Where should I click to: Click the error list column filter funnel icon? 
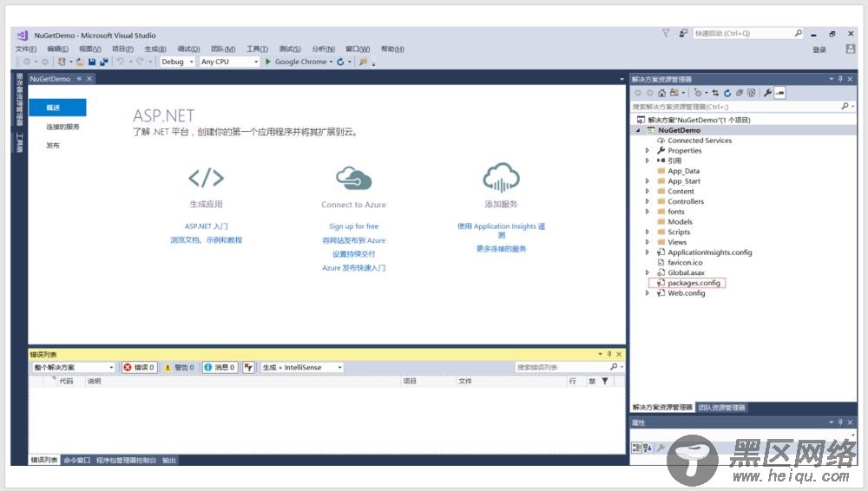[x=605, y=381]
